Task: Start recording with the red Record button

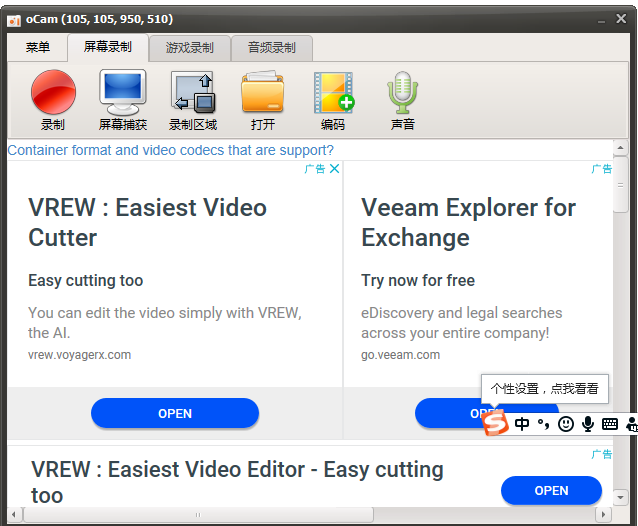Action: click(53, 92)
